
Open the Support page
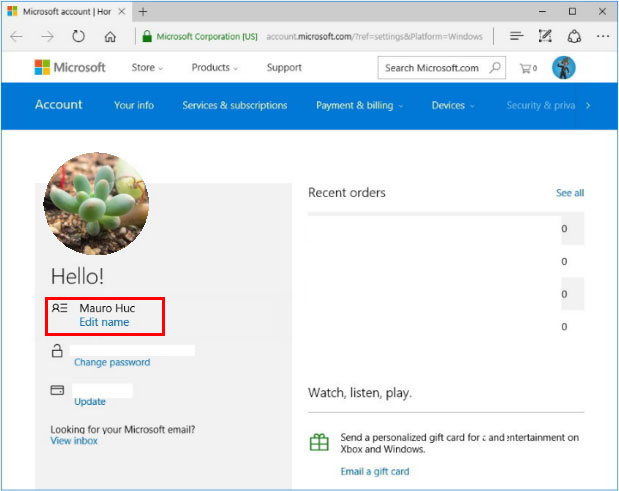[284, 67]
